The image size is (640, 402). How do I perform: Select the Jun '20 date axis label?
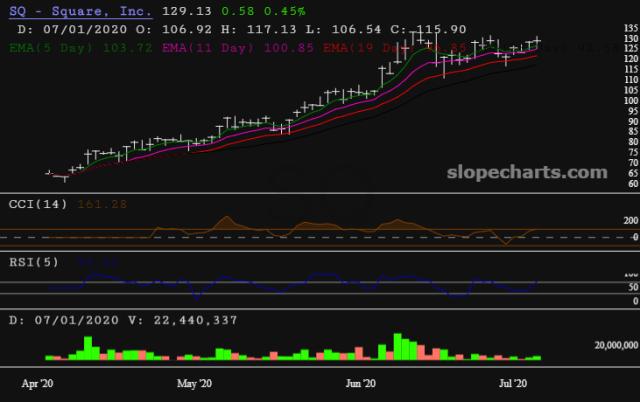pos(360,383)
